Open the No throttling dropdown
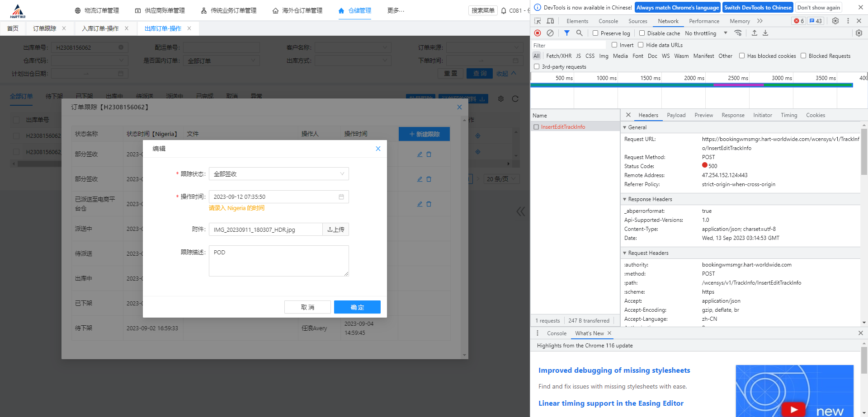Image resolution: width=868 pixels, height=417 pixels. (706, 33)
